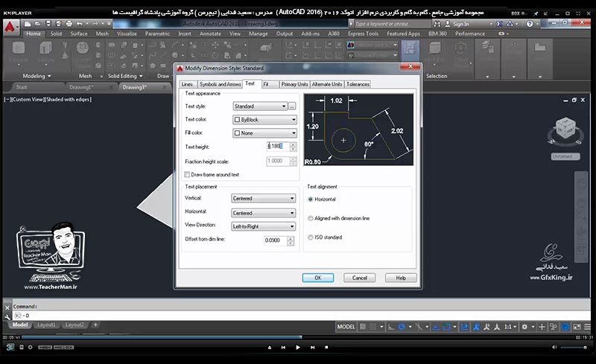Screen dimensions: 596x364
Task: Switch to the Primary Units tab
Action: click(294, 84)
